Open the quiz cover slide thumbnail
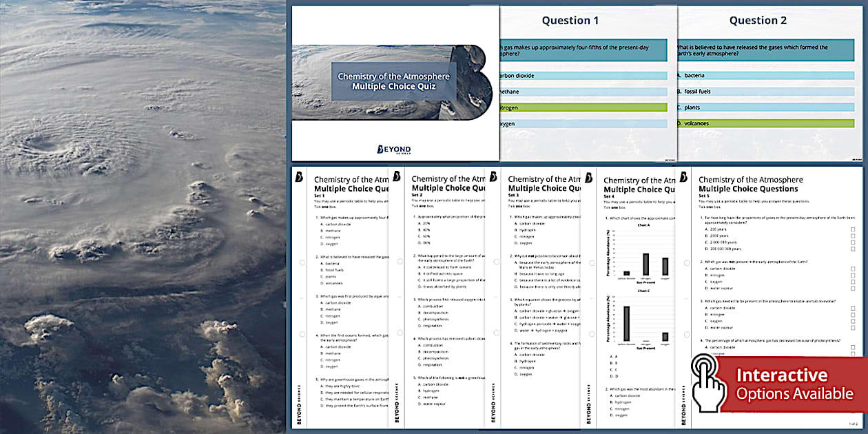The height and width of the screenshot is (434, 868). 393,83
